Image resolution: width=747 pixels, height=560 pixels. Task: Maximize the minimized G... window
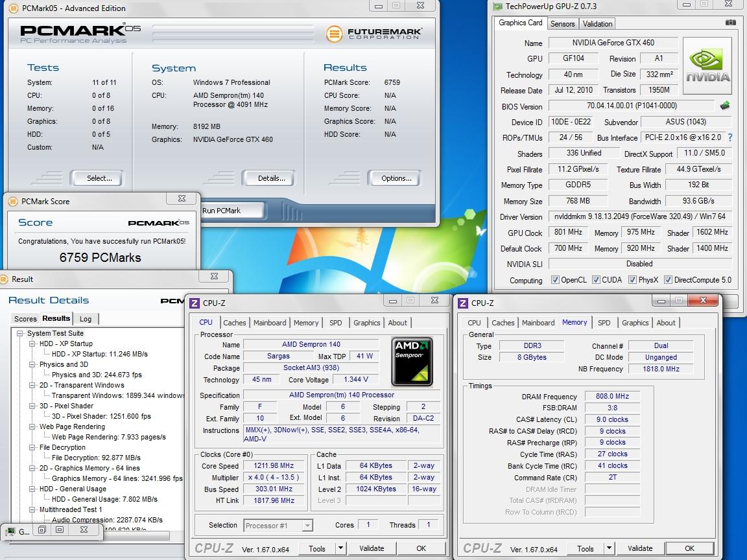click(x=60, y=530)
